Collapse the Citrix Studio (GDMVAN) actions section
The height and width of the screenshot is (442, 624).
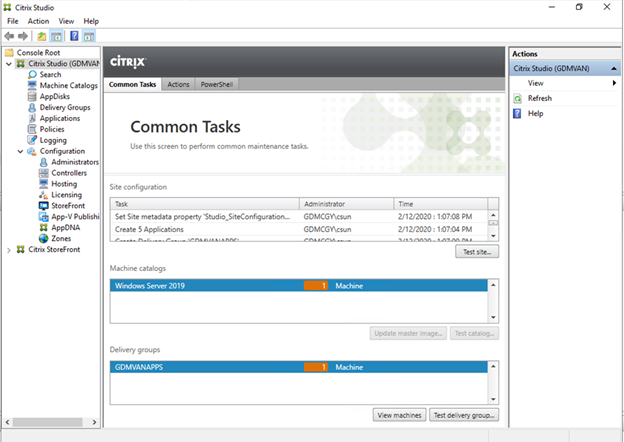[614, 68]
